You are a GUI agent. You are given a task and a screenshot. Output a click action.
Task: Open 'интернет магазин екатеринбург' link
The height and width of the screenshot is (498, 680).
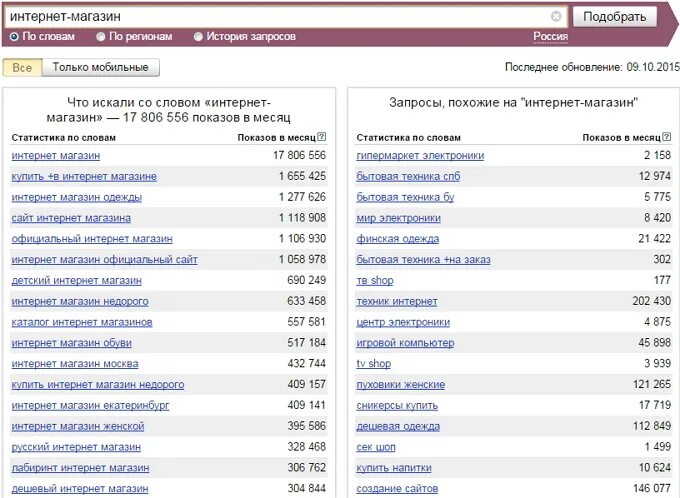pos(91,405)
